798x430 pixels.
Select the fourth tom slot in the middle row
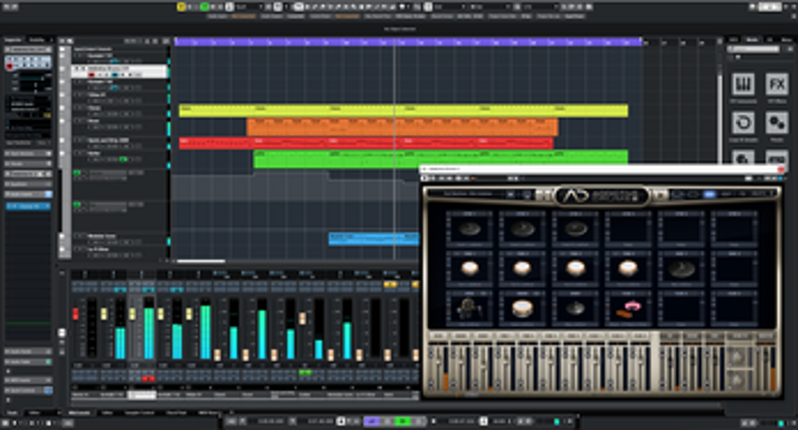(x=628, y=268)
